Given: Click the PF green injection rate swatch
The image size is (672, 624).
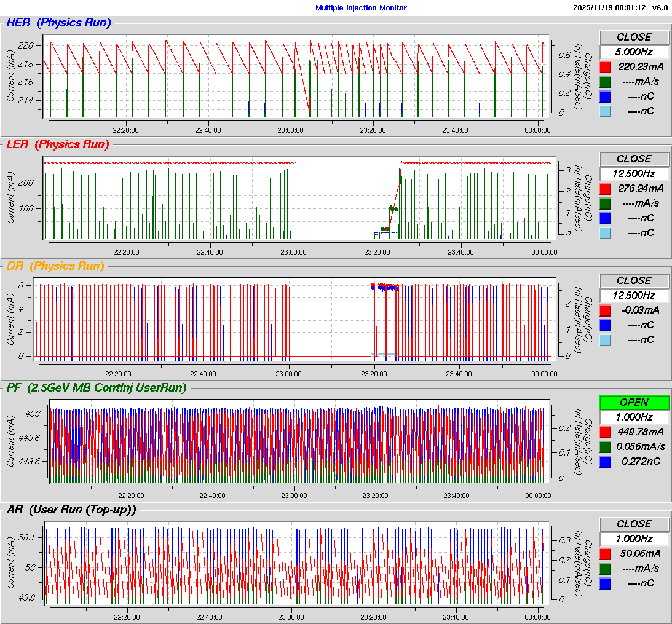Looking at the screenshot, I should tap(606, 447).
